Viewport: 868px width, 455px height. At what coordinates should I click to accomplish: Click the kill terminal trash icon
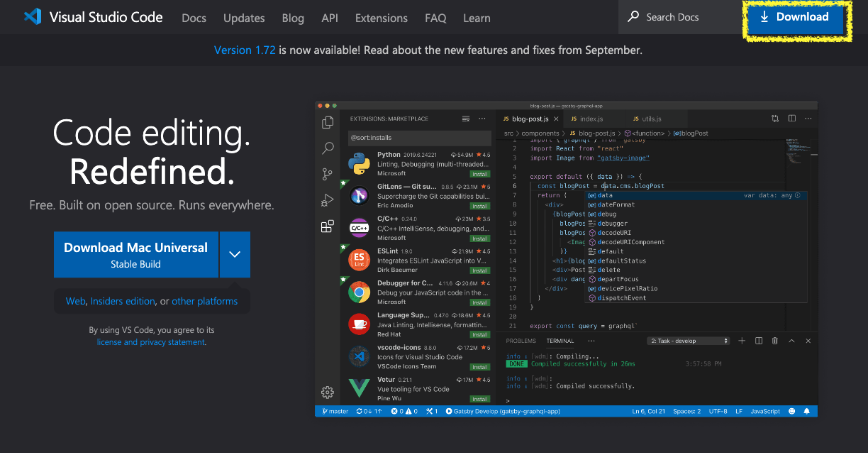775,341
